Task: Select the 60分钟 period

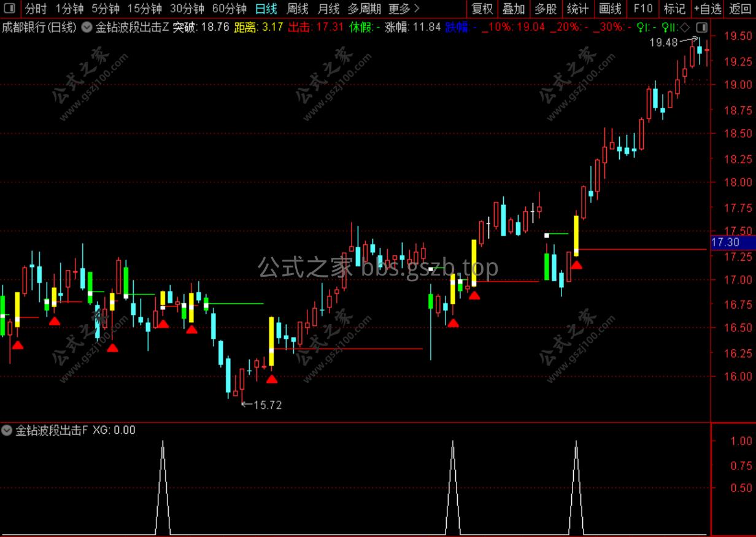Action: tap(229, 9)
